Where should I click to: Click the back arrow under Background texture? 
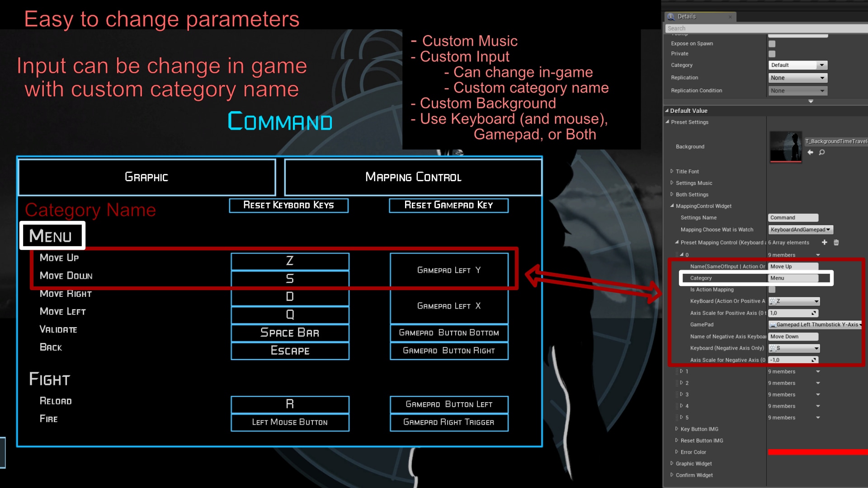coord(811,152)
